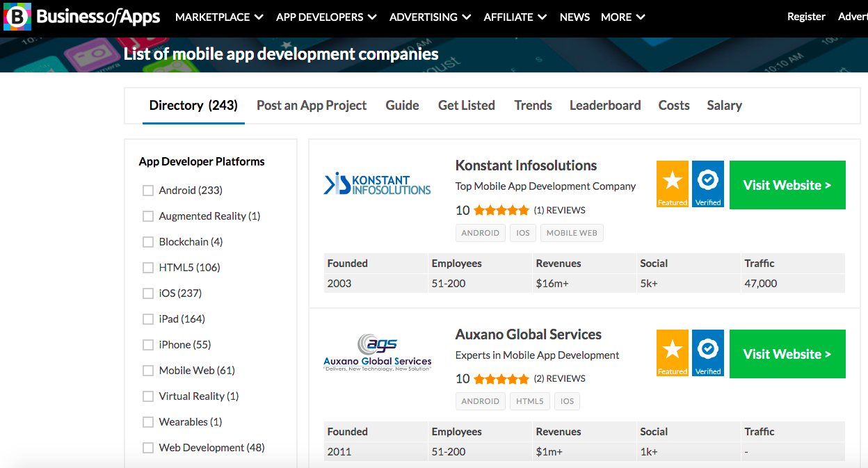The height and width of the screenshot is (468, 868).
Task: Click Auxano Global Services five-star rating
Action: coord(501,379)
